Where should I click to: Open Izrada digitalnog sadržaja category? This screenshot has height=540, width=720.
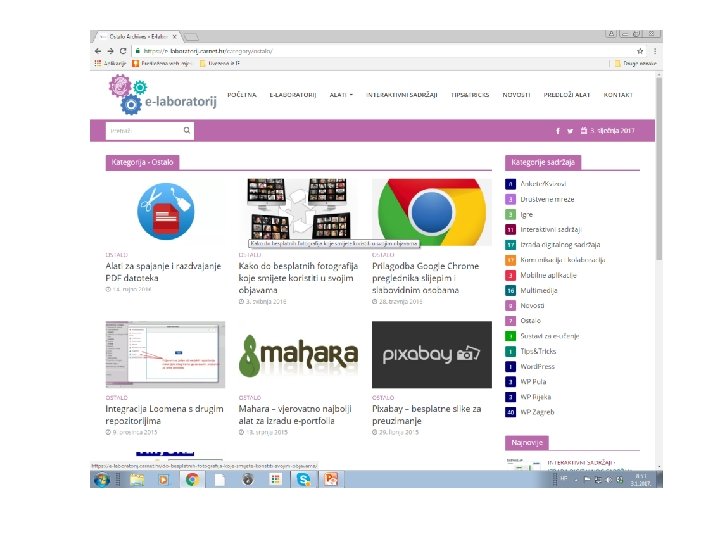[x=560, y=245]
